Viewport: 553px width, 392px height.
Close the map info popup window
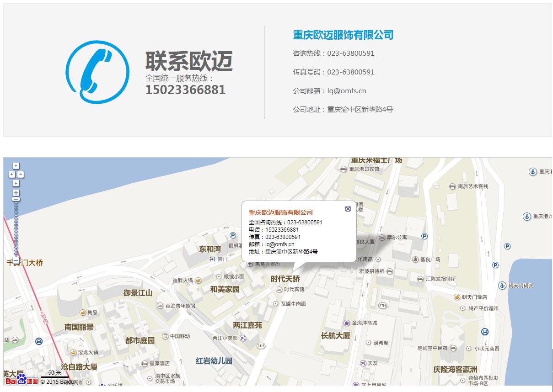(x=348, y=209)
